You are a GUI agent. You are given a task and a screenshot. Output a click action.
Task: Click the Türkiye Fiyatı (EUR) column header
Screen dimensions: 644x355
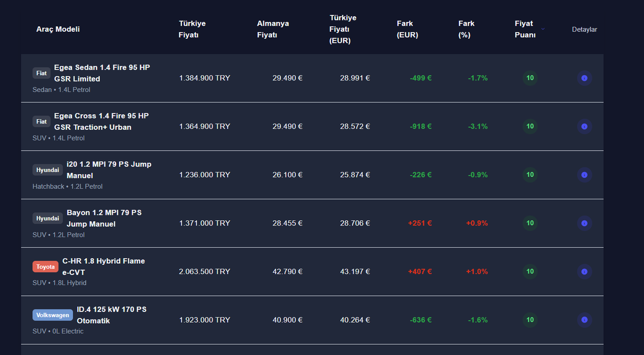pos(343,29)
